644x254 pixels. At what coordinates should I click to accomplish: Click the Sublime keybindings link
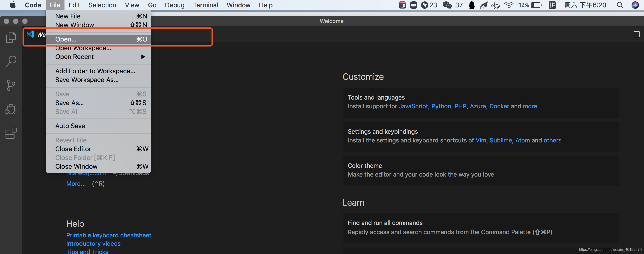tap(501, 140)
